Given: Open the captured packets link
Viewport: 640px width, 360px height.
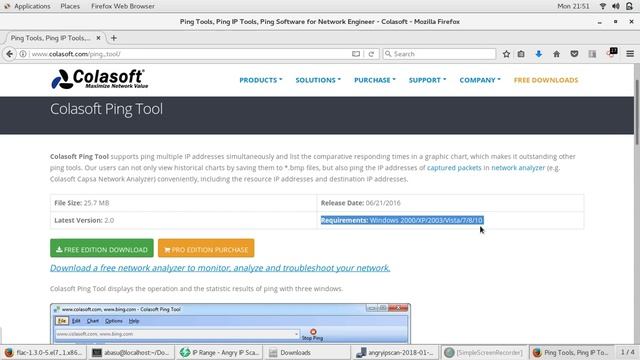Looking at the screenshot, I should pyautogui.click(x=454, y=168).
